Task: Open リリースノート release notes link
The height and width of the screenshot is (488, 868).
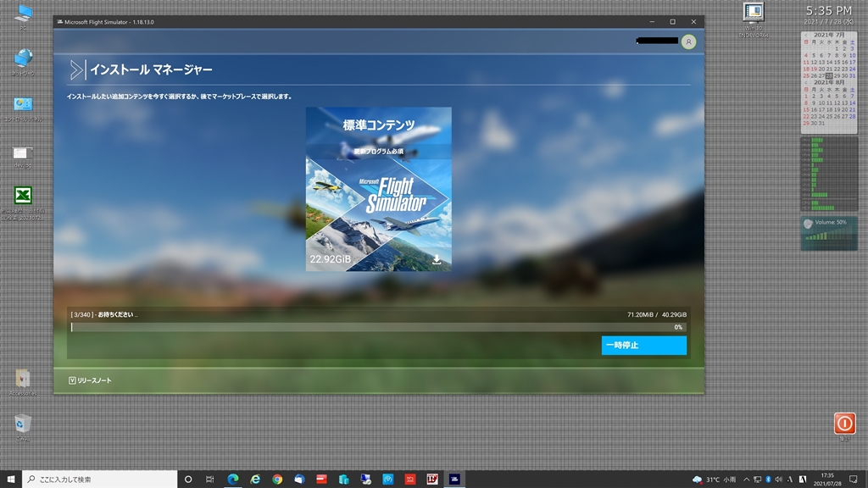Action: [90, 380]
